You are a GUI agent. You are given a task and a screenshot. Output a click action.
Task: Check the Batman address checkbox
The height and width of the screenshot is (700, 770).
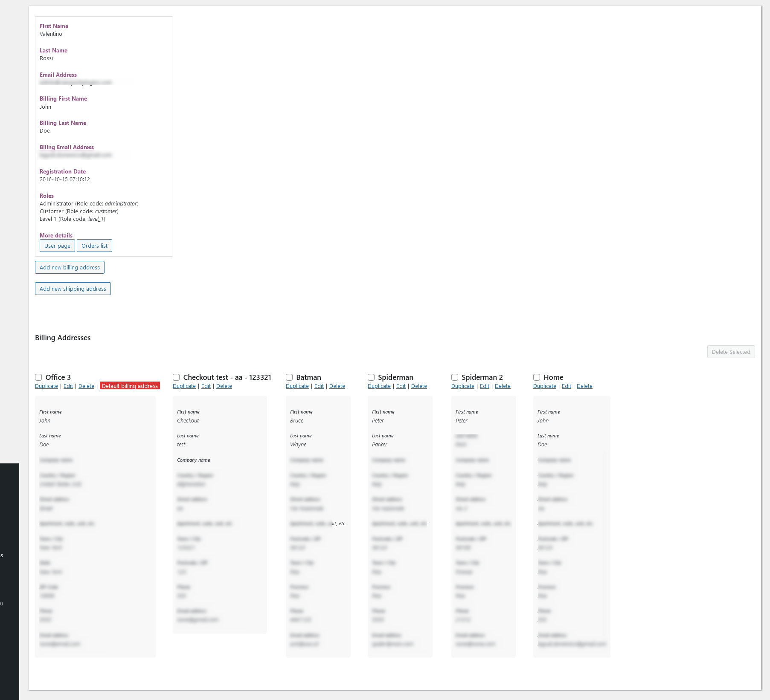coord(289,377)
